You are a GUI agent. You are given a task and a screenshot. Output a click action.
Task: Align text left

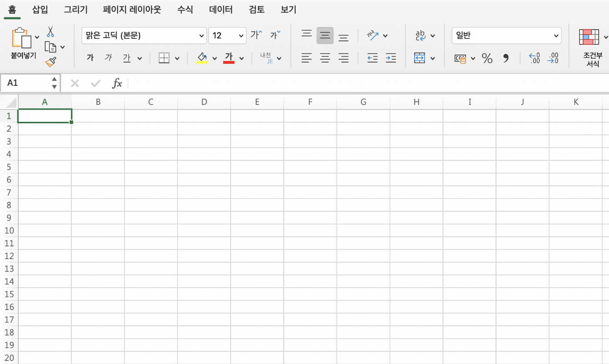(307, 58)
